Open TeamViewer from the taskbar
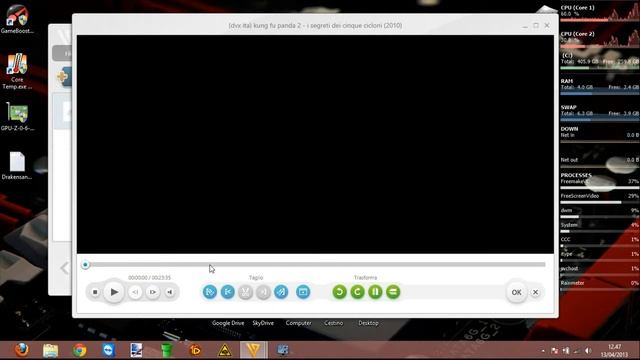The width and height of the screenshot is (640, 360). (x=109, y=350)
